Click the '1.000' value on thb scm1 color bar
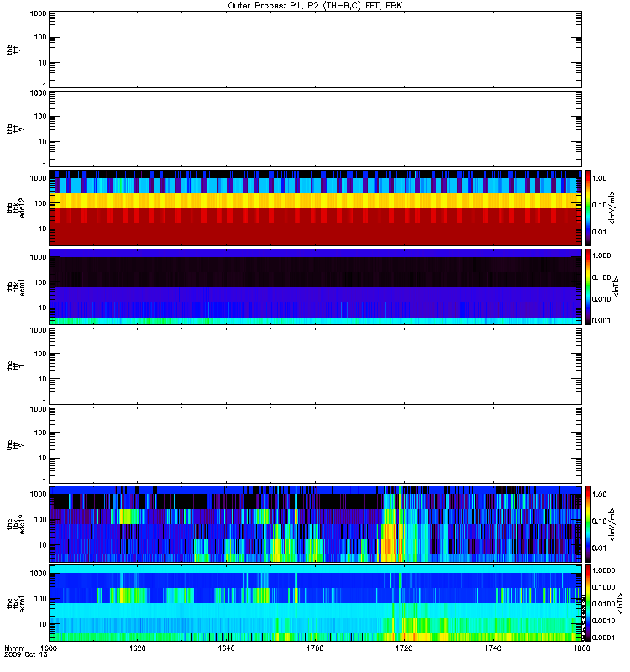The width and height of the screenshot is (630, 672). [601, 255]
